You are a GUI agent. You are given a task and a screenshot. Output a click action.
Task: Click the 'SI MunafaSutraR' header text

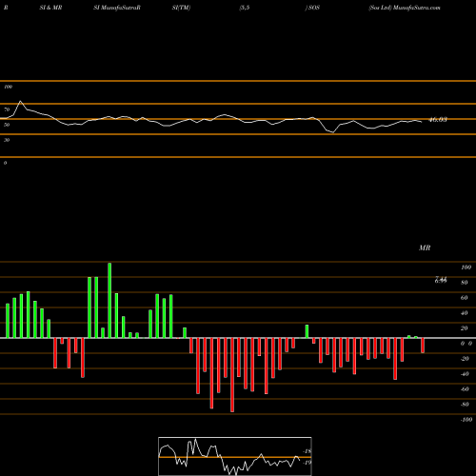(117, 8)
